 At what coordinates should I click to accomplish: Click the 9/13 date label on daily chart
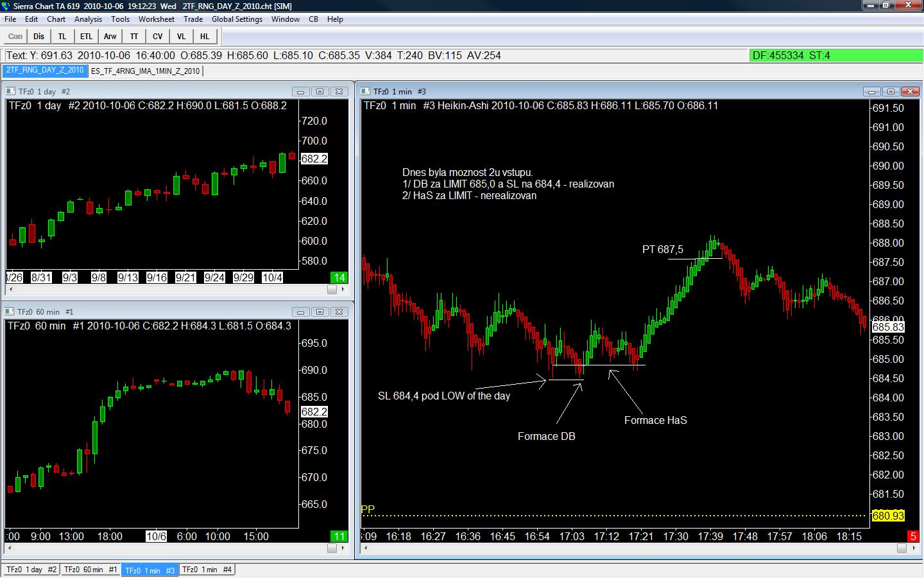128,277
